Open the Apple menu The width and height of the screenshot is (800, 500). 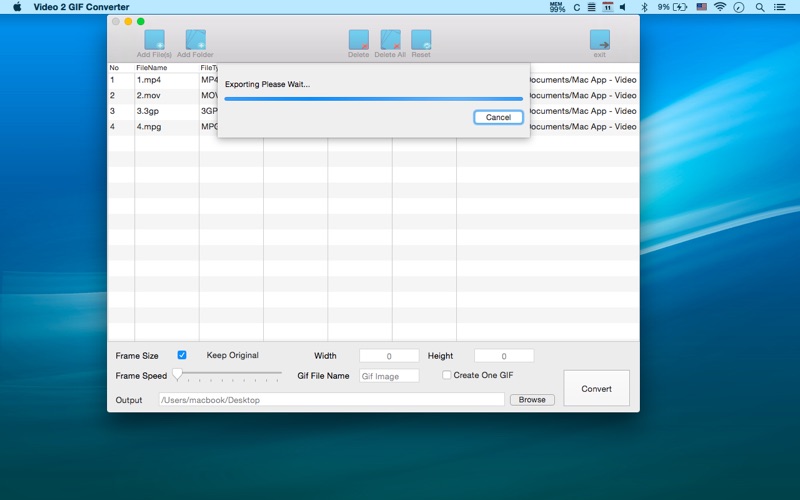[x=17, y=7]
